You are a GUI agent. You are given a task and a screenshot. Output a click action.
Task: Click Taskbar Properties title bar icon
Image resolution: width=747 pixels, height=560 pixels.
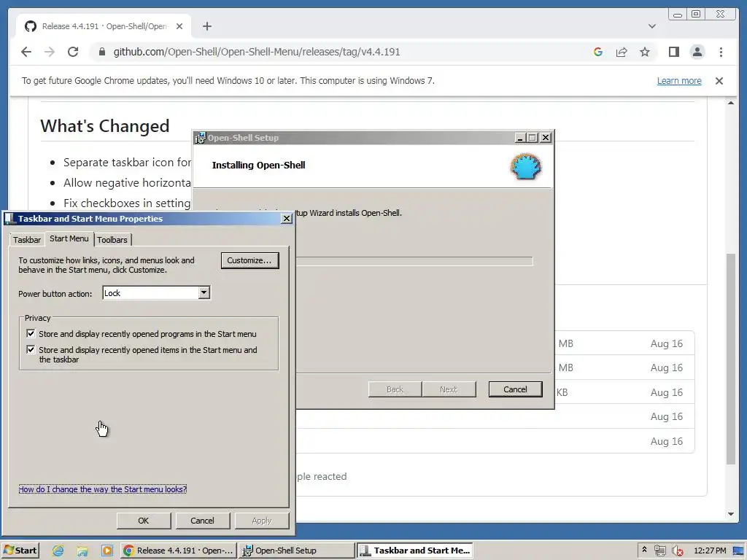9,219
